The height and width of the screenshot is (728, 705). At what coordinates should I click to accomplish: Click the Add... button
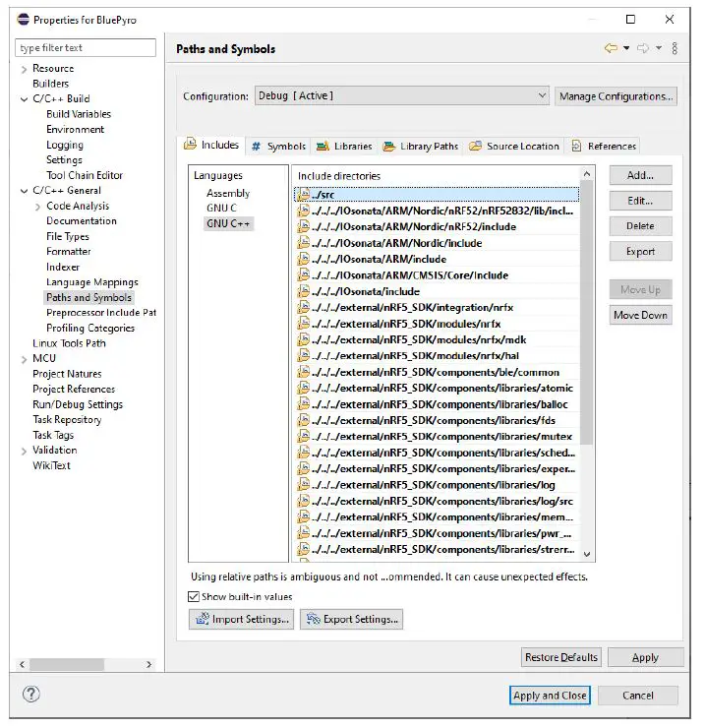pyautogui.click(x=640, y=175)
